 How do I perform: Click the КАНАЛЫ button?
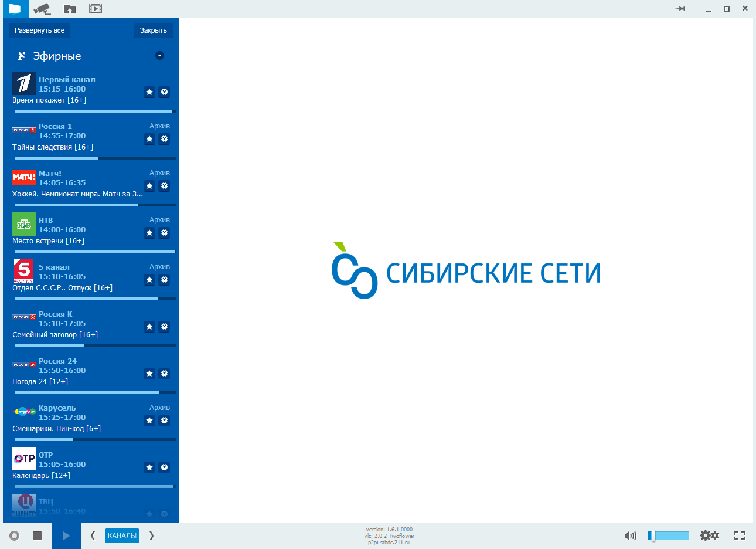point(122,536)
